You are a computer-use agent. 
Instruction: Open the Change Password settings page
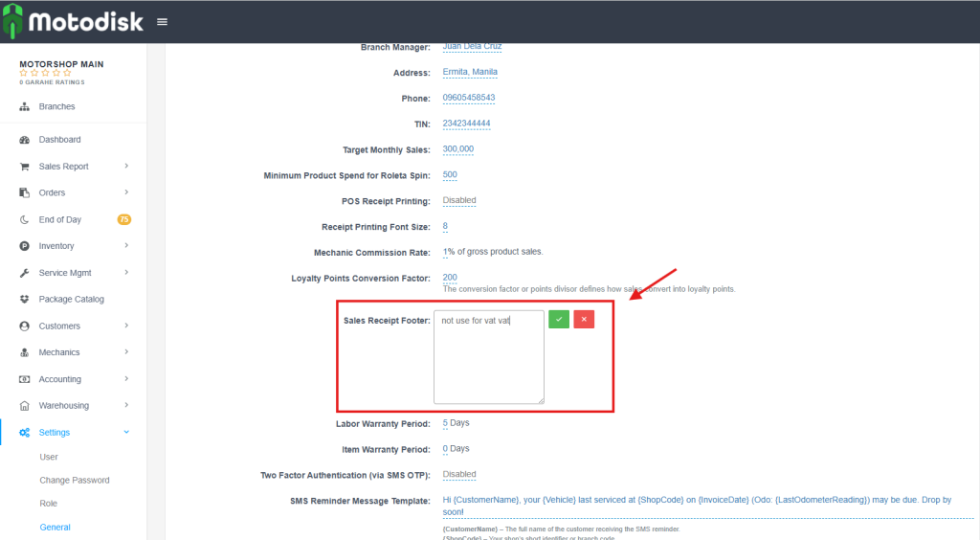coord(75,481)
